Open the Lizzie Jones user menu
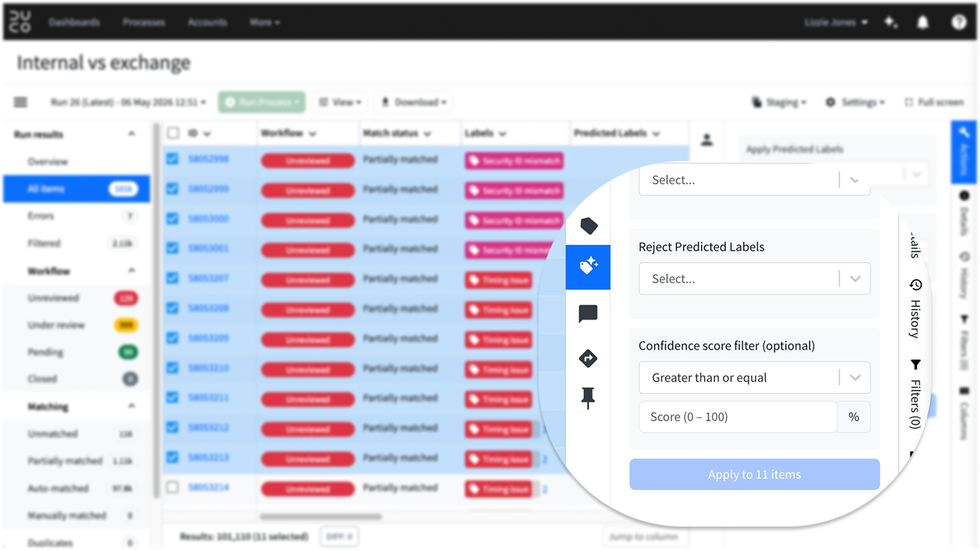The image size is (980, 550). pos(836,23)
